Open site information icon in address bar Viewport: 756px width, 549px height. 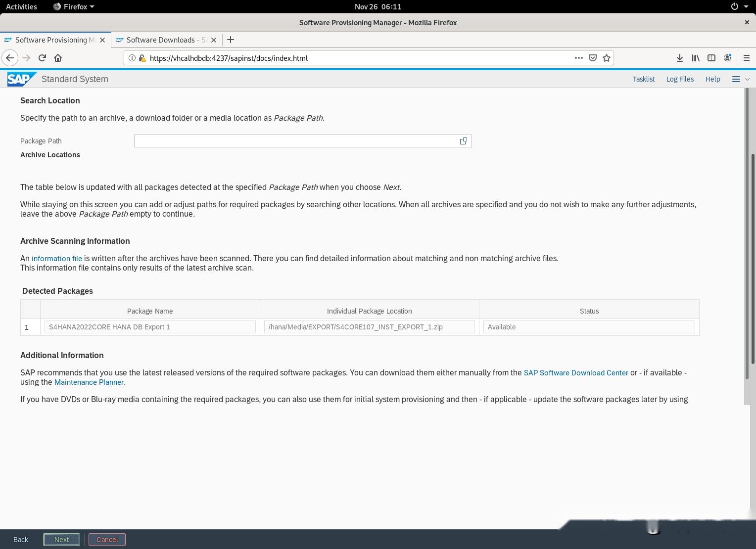tap(132, 58)
